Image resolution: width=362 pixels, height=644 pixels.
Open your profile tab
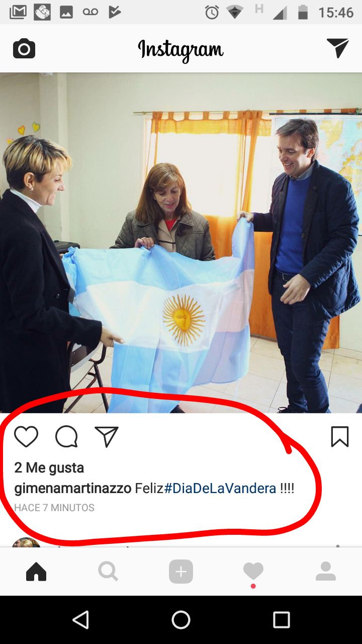point(326,572)
